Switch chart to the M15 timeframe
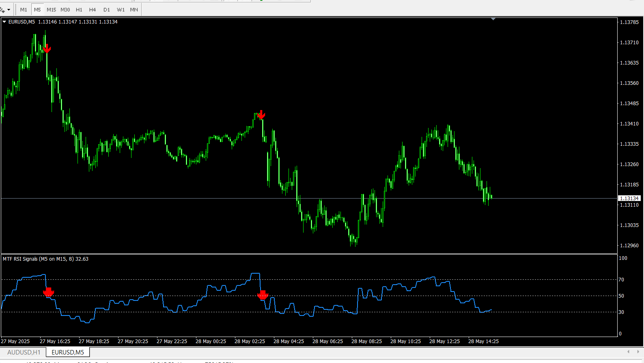The height and width of the screenshot is (363, 644). pyautogui.click(x=52, y=10)
